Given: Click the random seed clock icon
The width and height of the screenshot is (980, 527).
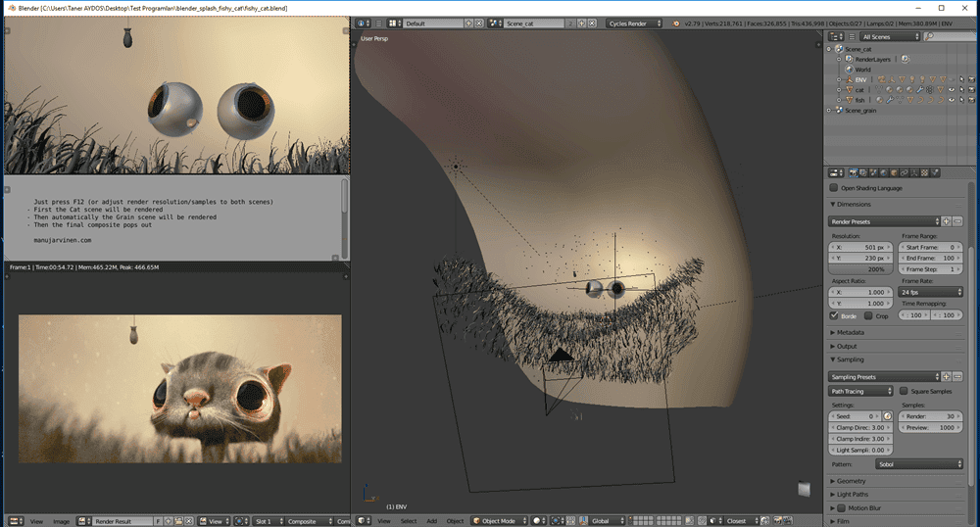Looking at the screenshot, I should [888, 415].
